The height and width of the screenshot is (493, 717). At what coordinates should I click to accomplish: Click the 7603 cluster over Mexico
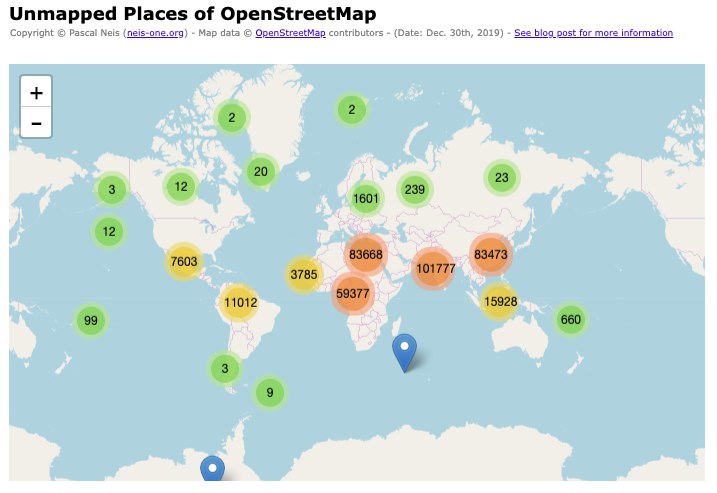tap(183, 261)
